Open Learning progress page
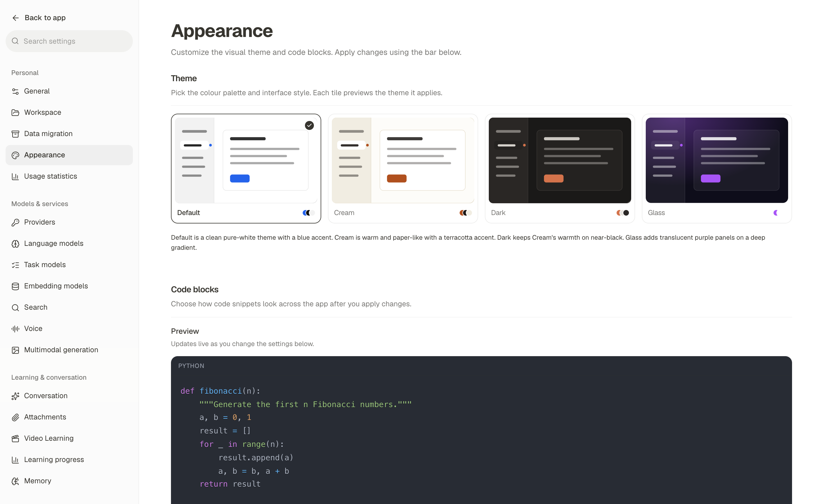Image resolution: width=824 pixels, height=504 pixels. [x=69, y=459]
